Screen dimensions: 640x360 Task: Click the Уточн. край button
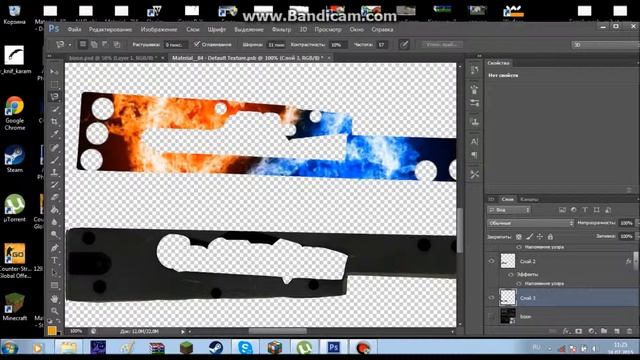(x=442, y=44)
